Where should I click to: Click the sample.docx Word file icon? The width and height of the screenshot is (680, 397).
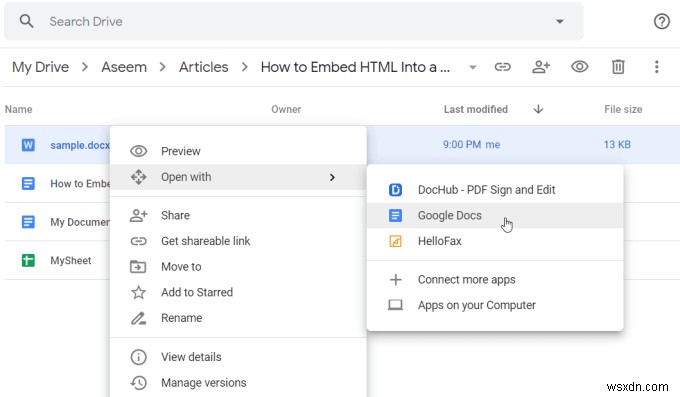[28, 145]
